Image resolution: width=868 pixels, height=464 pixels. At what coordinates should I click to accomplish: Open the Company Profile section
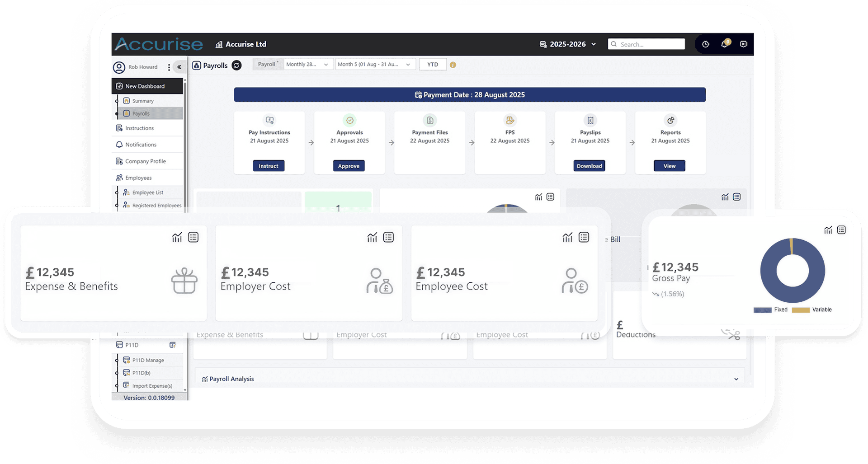point(146,161)
